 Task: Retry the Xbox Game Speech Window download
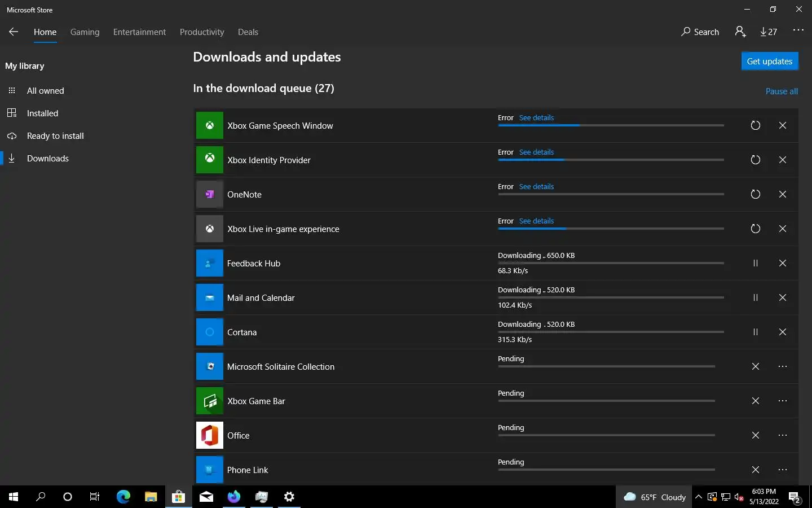(x=756, y=125)
